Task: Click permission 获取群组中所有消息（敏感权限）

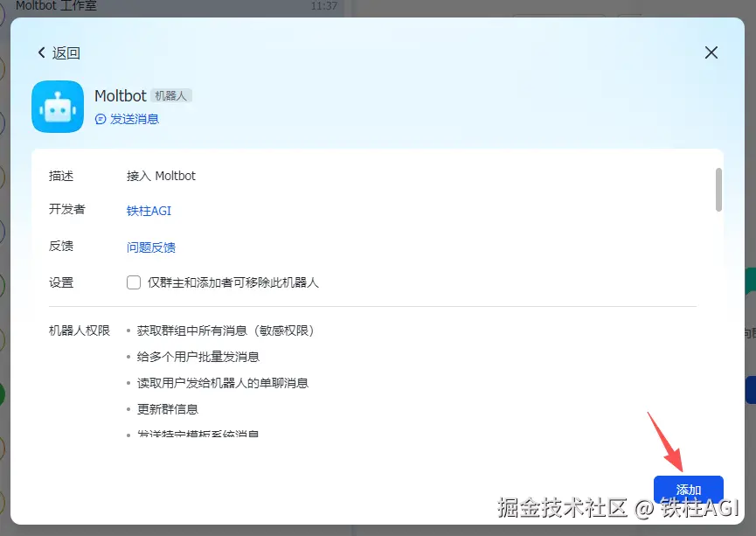Action: click(226, 331)
